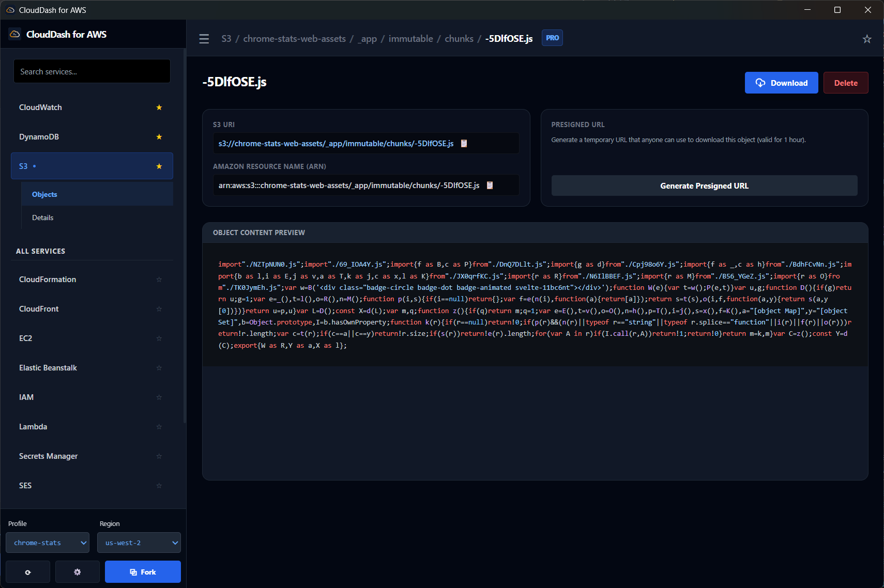Copy the S3 URI to clipboard
Screen dimensions: 884x588
[464, 144]
